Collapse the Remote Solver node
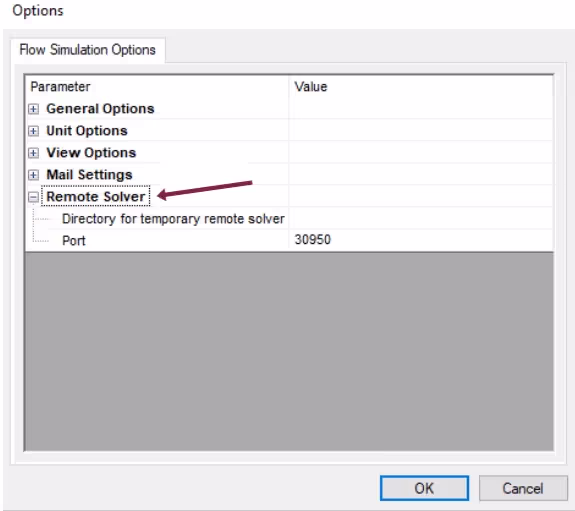This screenshot has width=575, height=511. (33, 197)
